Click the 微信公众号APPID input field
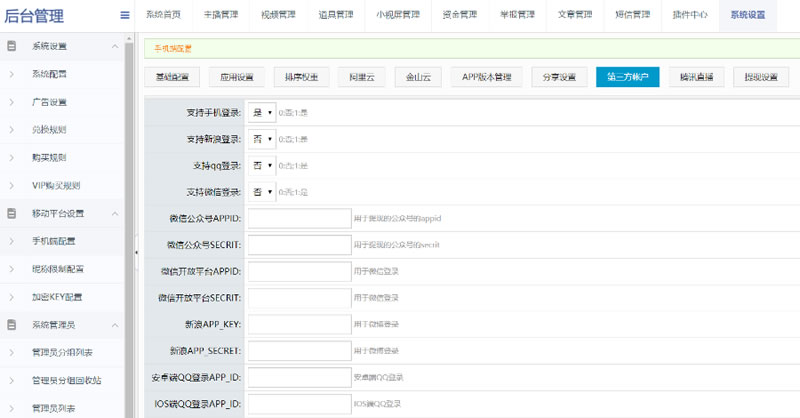Viewport: 800px width, 418px height. [298, 218]
